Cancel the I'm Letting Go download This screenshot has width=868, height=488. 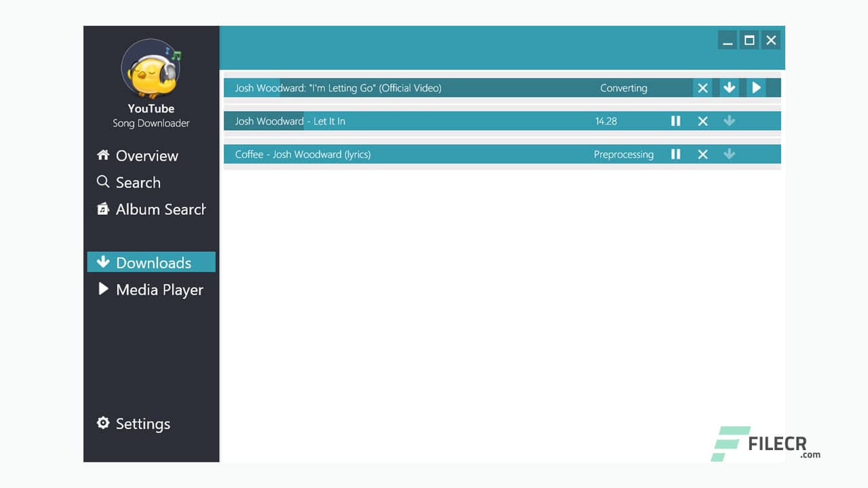[703, 87]
